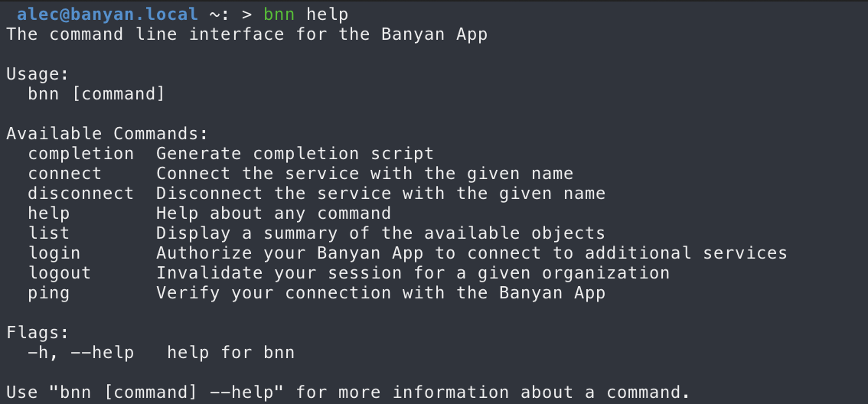Select the completion command name
This screenshot has height=404, width=868.
(81, 153)
